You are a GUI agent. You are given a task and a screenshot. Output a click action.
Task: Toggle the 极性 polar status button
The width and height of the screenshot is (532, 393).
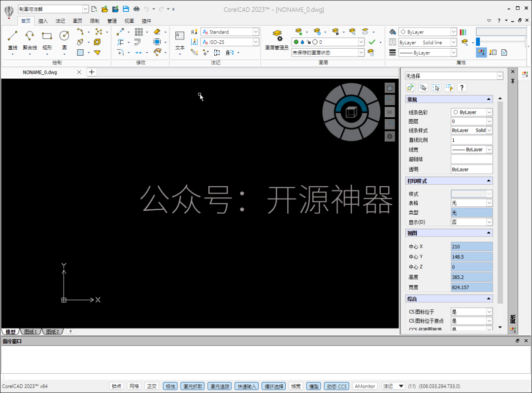click(170, 386)
